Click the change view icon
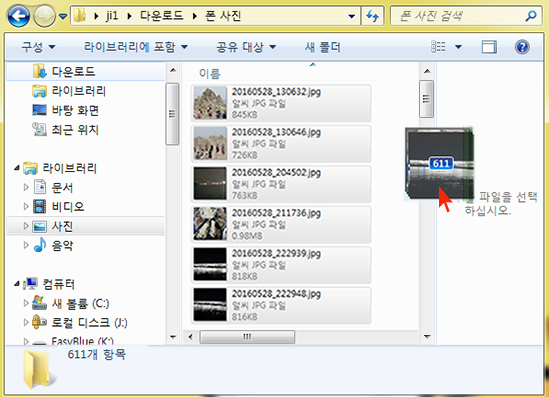This screenshot has width=549, height=397. pyautogui.click(x=438, y=47)
